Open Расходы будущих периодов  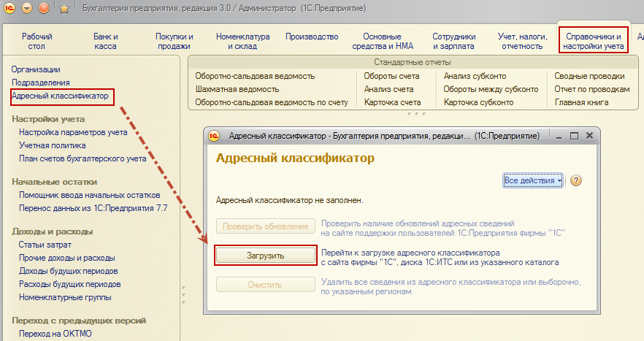pyautogui.click(x=70, y=284)
